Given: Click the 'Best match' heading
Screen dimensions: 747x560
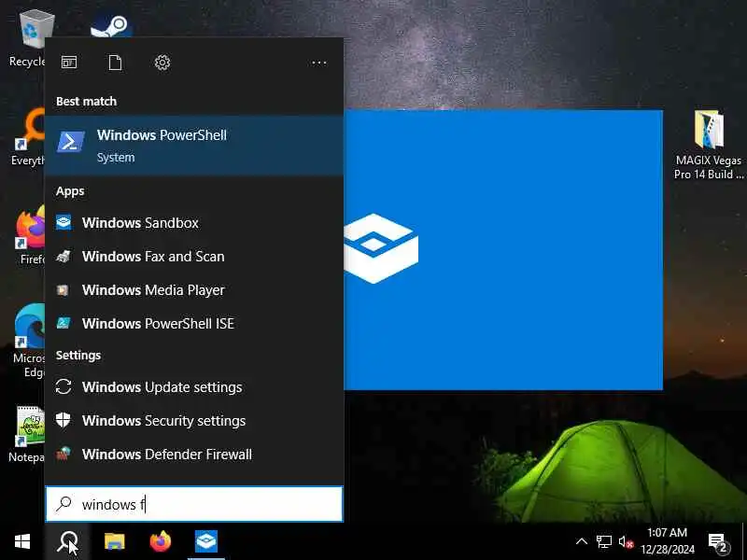Looking at the screenshot, I should 86,102.
